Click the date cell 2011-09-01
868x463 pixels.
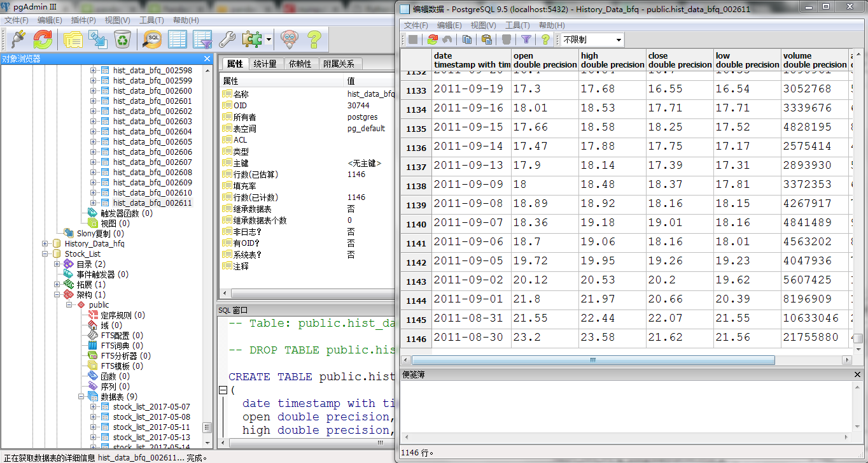(472, 299)
